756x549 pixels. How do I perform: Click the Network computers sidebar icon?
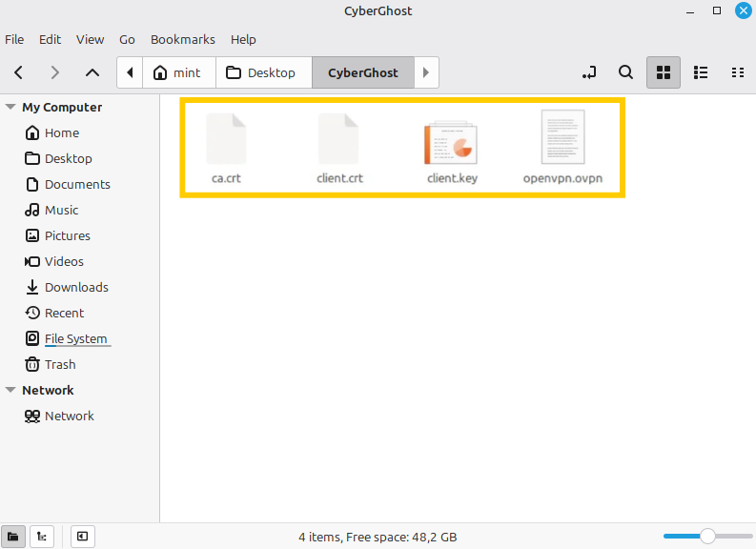(x=32, y=416)
